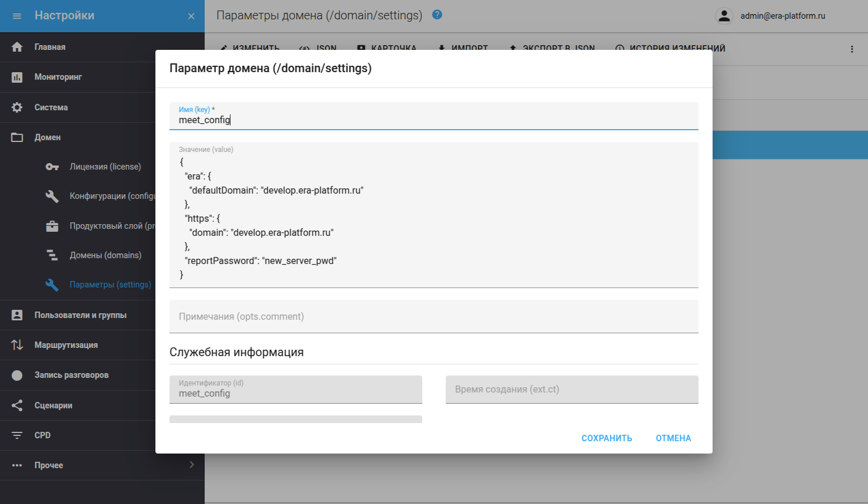The height and width of the screenshot is (504, 868).
Task: Open Сценарии share icon section
Action: pos(17,405)
